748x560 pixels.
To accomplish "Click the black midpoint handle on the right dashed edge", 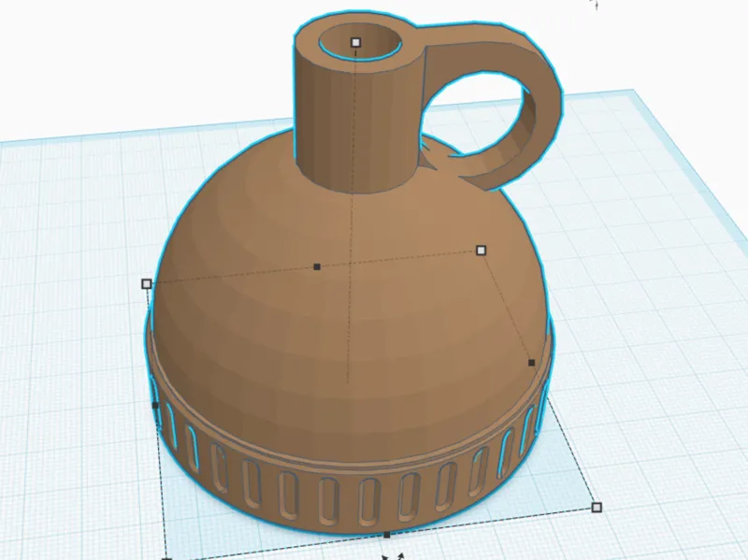I will coord(531,363).
